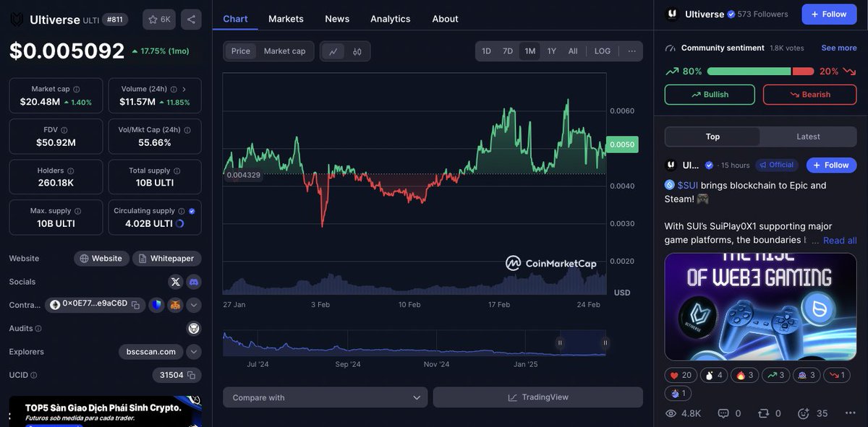Switch community feed to Latest
The width and height of the screenshot is (868, 427).
808,137
